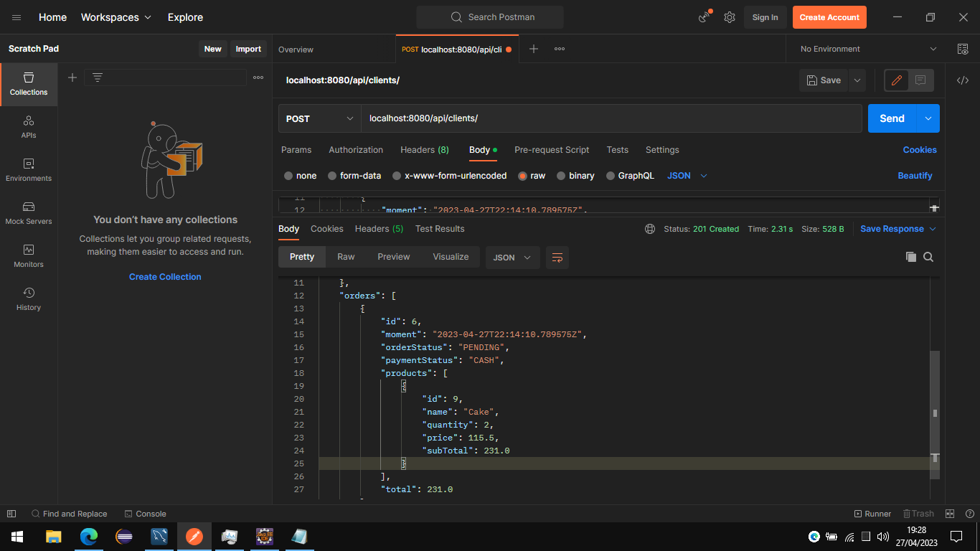Open Microsoft Edge from the taskbar
Viewport: 980px width, 551px height.
coord(89,537)
